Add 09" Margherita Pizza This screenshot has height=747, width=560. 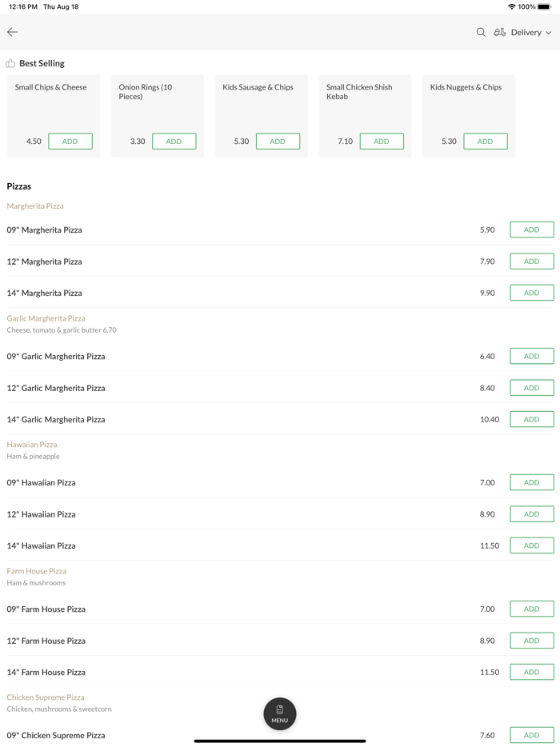tap(532, 230)
